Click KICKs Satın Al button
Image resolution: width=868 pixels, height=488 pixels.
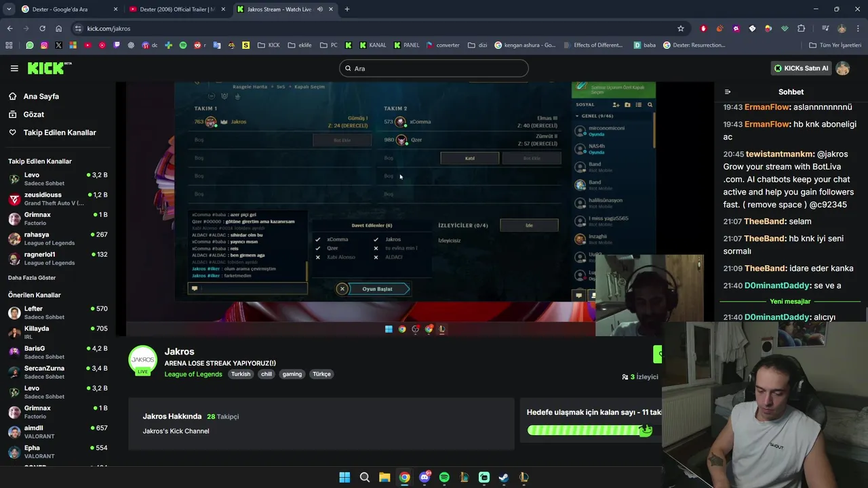click(x=802, y=68)
